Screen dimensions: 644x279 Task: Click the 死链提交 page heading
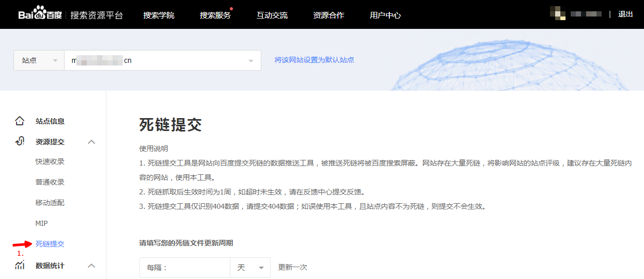170,125
